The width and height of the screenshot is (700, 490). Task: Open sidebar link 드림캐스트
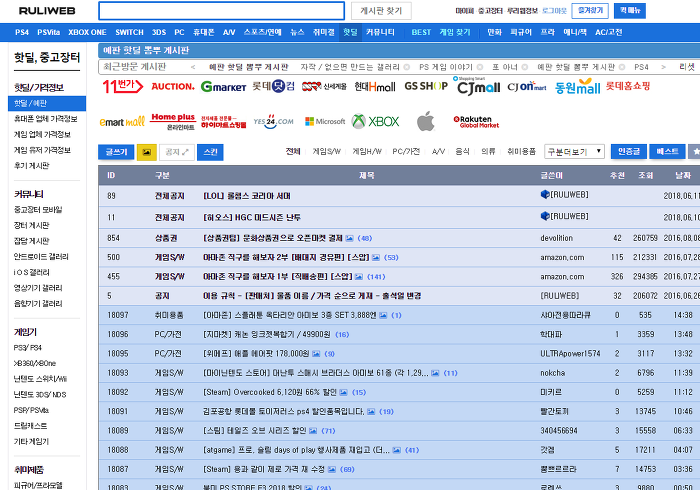30,426
